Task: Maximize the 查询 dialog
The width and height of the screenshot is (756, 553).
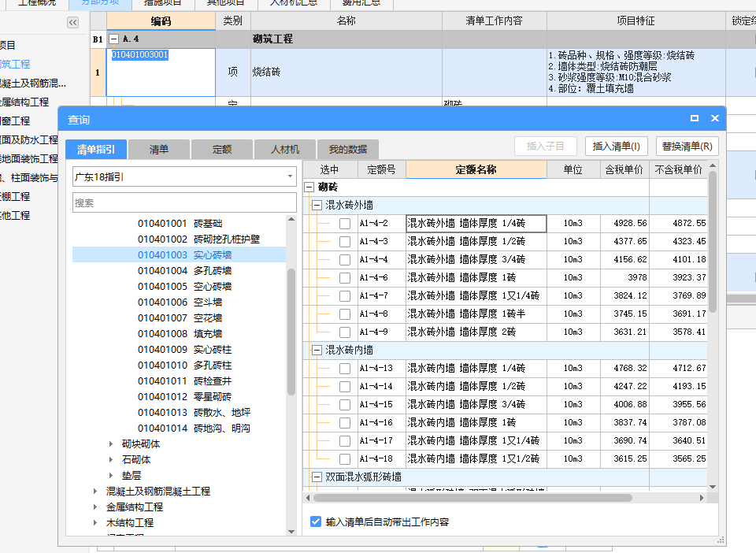Action: point(695,118)
